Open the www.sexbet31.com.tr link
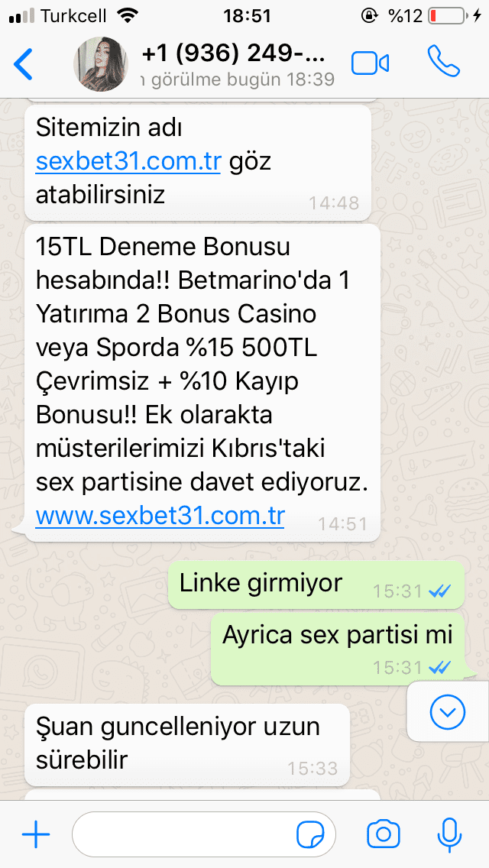 160,517
